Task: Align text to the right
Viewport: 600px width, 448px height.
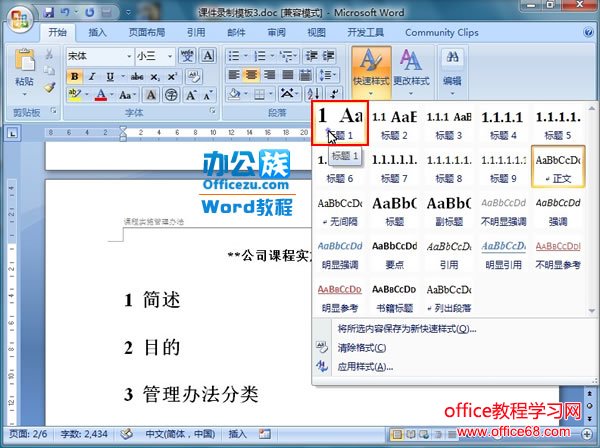Action: tap(269, 75)
